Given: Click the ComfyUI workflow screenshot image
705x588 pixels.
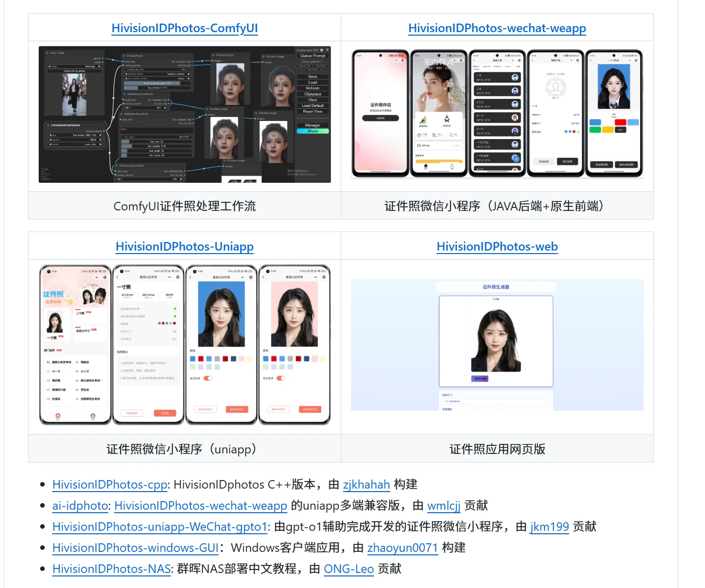Looking at the screenshot, I should 184,114.
